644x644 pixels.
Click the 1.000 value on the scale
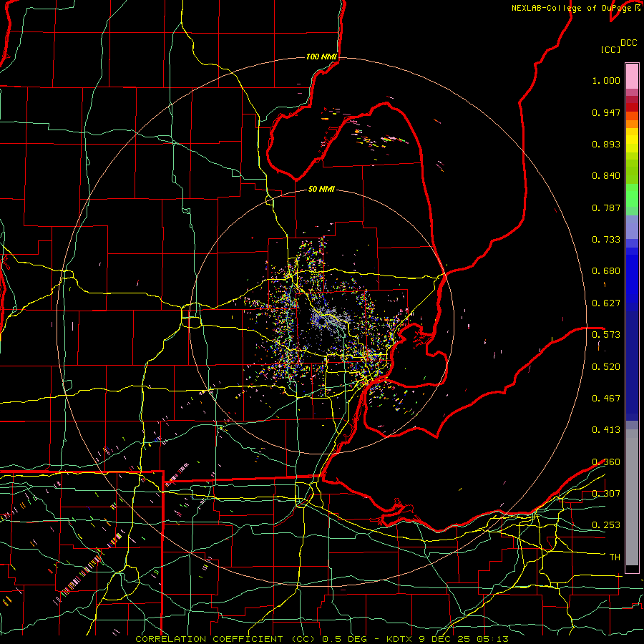606,80
